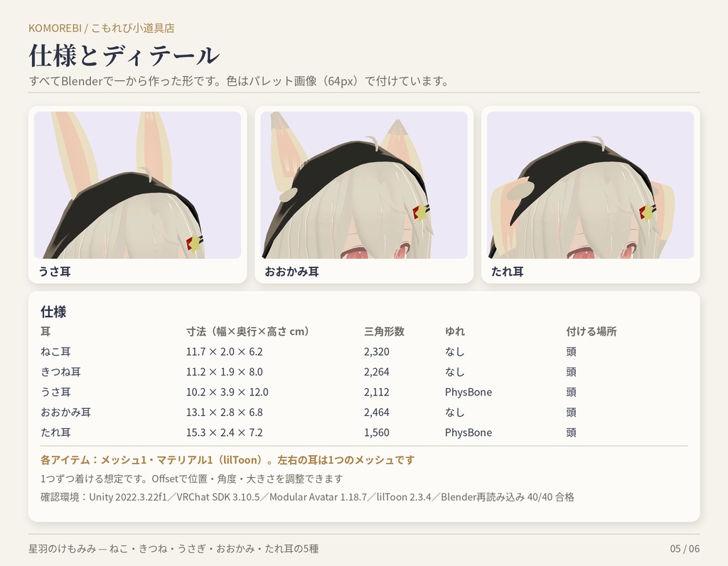Click the 仕様とディテール page title
The image size is (728, 566).
point(124,55)
